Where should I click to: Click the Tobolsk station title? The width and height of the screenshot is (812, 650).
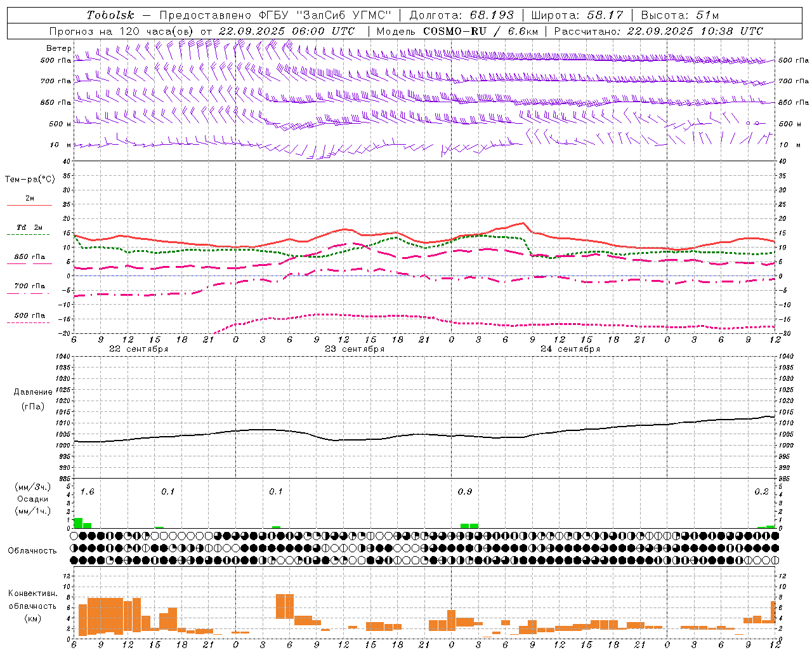(110, 15)
